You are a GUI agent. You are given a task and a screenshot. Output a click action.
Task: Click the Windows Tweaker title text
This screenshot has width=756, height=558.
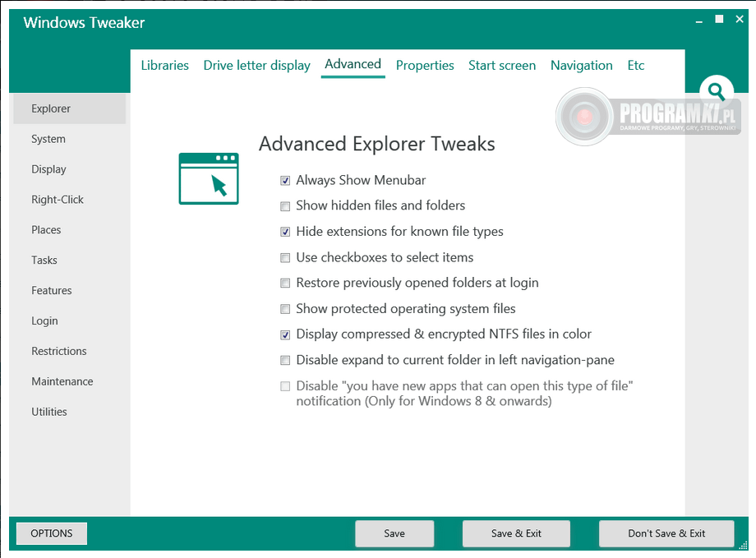pyautogui.click(x=84, y=23)
